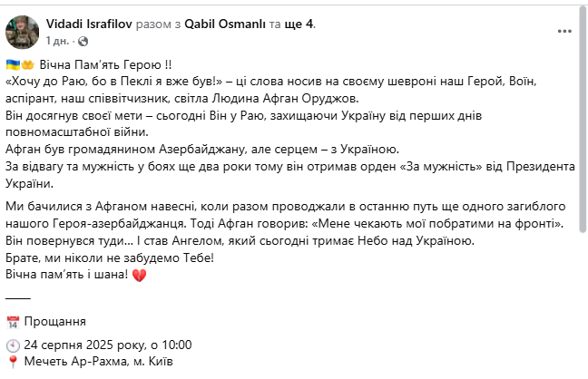Viewport: 588px width, 379px height.
Task: Click the broken heart emoji
Action: click(140, 274)
